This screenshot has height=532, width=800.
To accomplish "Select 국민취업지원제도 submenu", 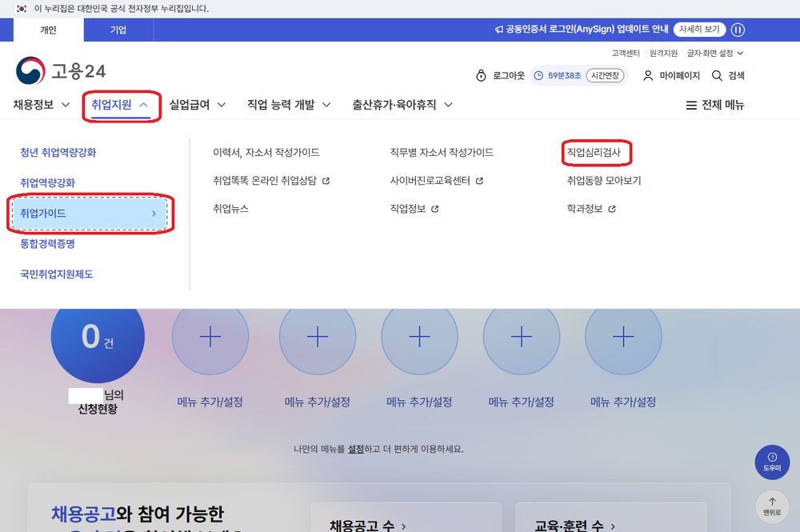I will 57,274.
